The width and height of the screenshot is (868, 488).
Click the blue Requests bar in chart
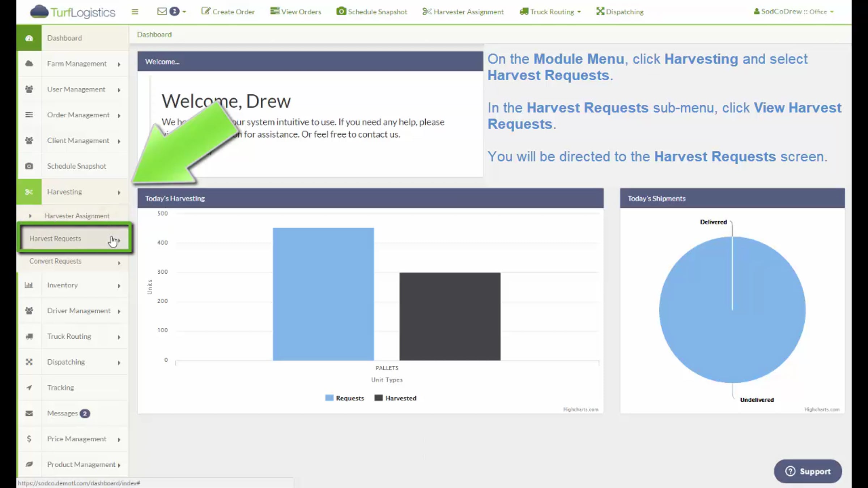click(x=323, y=294)
